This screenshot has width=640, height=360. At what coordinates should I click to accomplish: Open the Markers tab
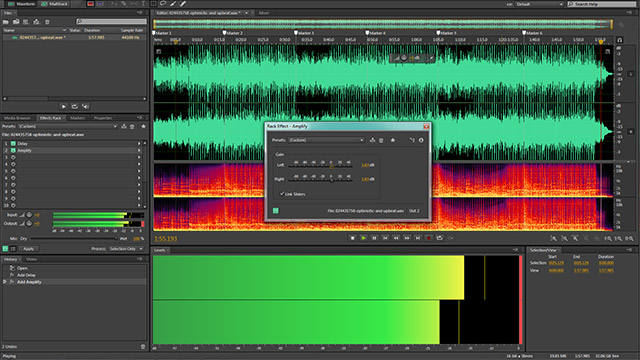click(78, 118)
